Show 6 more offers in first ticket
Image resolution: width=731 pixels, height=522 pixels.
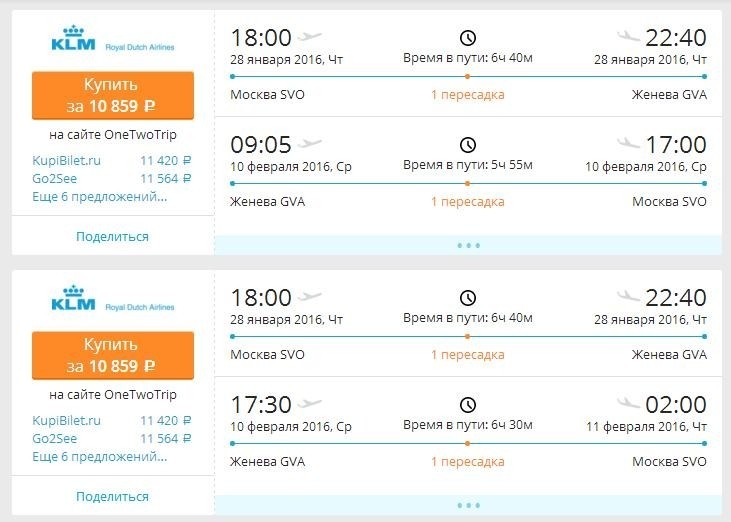(x=99, y=197)
